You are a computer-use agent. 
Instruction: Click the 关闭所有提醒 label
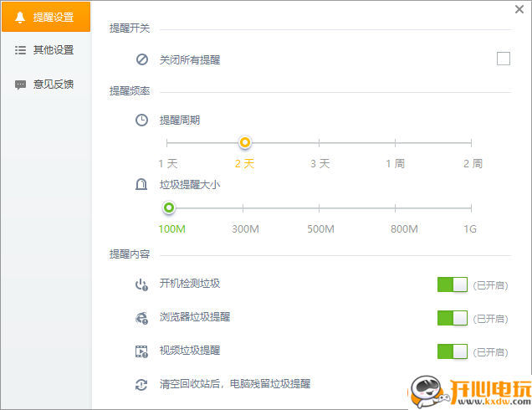190,59
